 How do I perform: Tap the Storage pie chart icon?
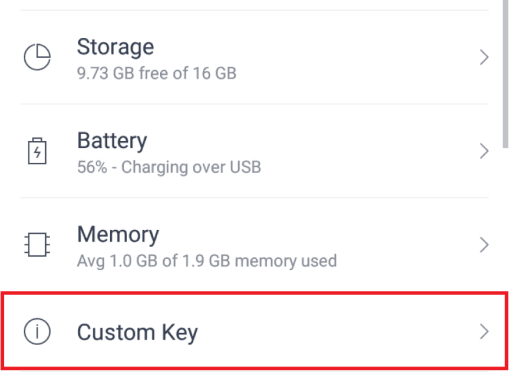tap(37, 57)
